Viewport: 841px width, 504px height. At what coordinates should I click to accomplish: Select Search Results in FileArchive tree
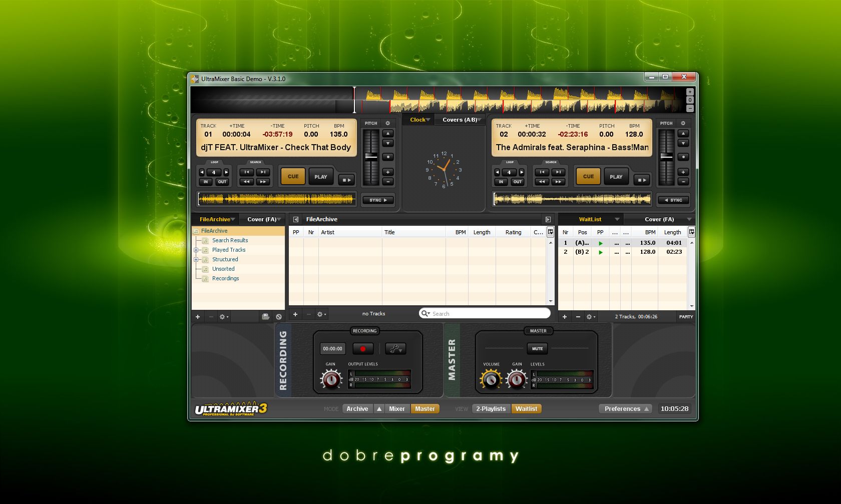pos(230,240)
